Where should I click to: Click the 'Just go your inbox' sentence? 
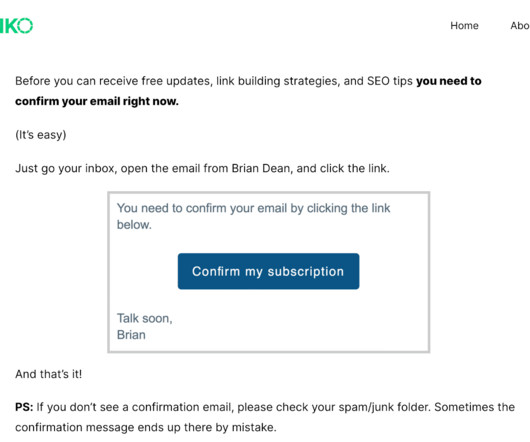[202, 168]
